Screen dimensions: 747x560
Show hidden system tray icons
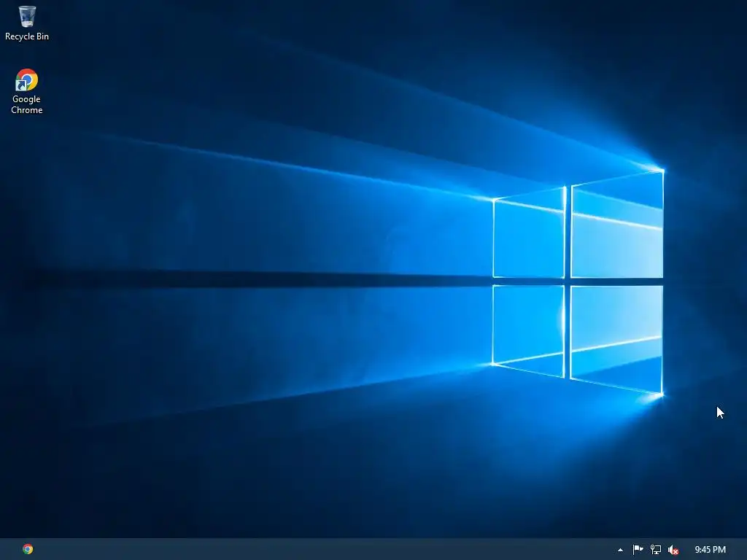[x=620, y=550]
